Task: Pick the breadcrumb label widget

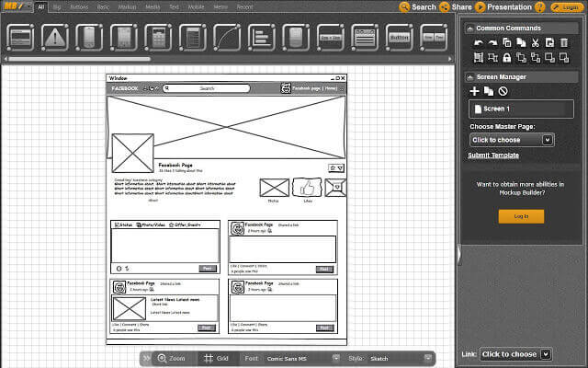Action: (x=331, y=38)
